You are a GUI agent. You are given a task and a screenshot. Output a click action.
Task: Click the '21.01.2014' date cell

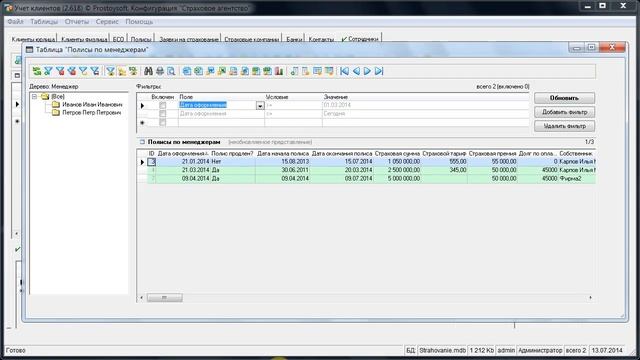coord(183,162)
